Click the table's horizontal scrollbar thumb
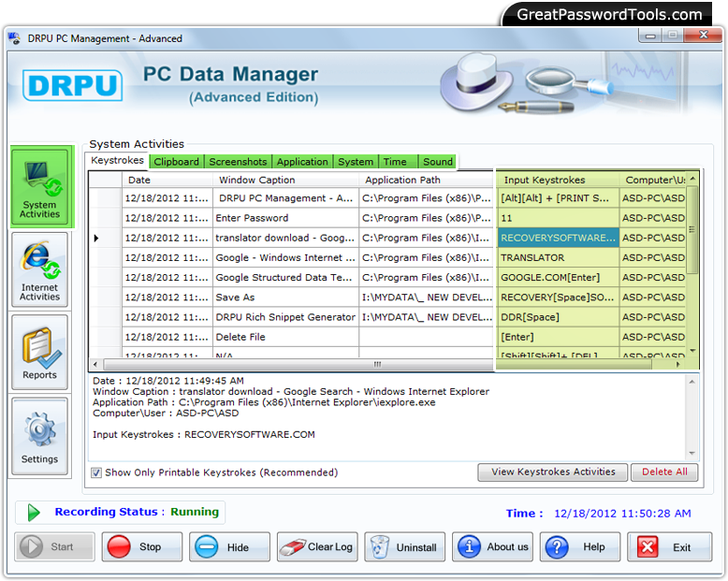 377,364
